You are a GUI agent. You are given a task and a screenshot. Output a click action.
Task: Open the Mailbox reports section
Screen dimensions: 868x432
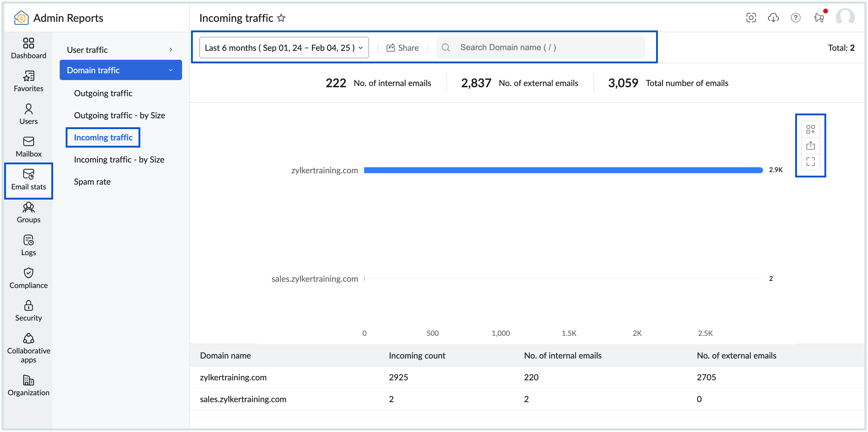[28, 146]
